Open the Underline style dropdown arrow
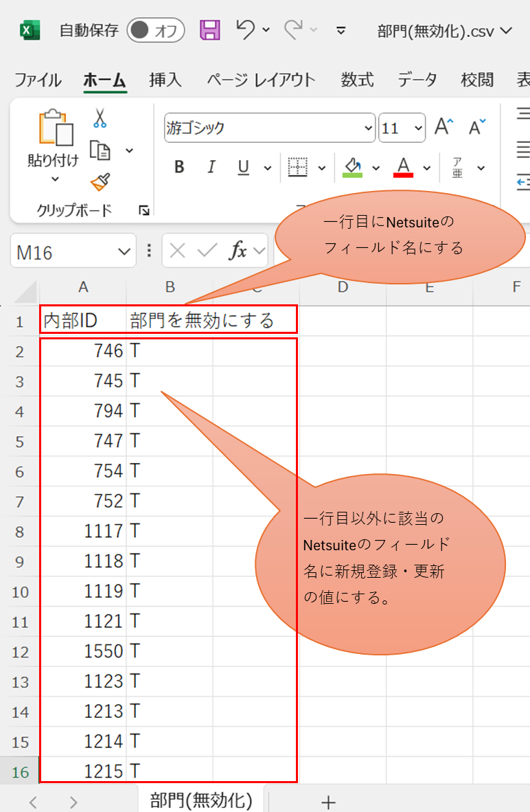Image resolution: width=530 pixels, height=812 pixels. click(268, 168)
